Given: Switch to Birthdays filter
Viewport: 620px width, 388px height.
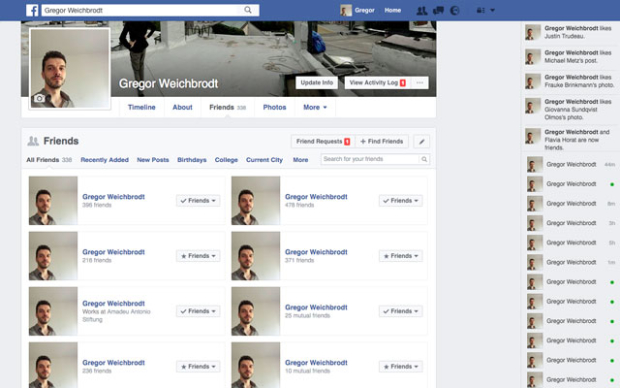Looking at the screenshot, I should click(x=192, y=160).
